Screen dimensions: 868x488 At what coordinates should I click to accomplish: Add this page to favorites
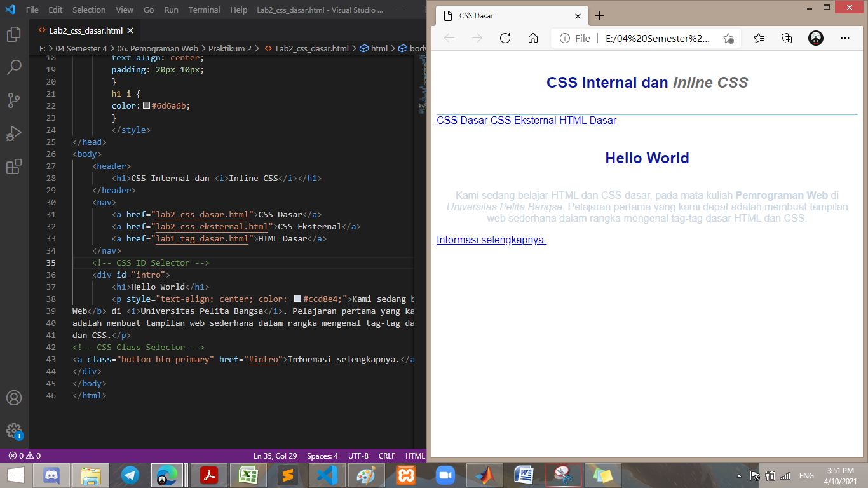728,38
